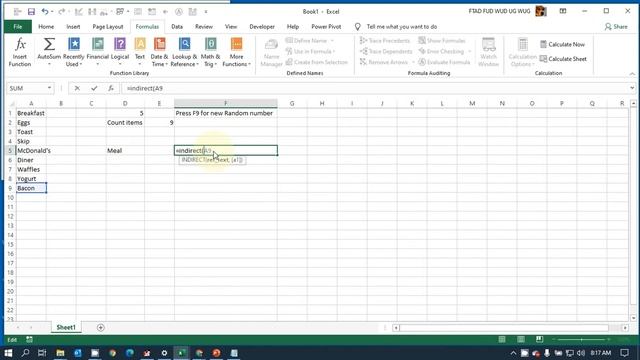Viewport: 640px width, 360px height.
Task: Switch to the View tab
Action: [x=231, y=27]
